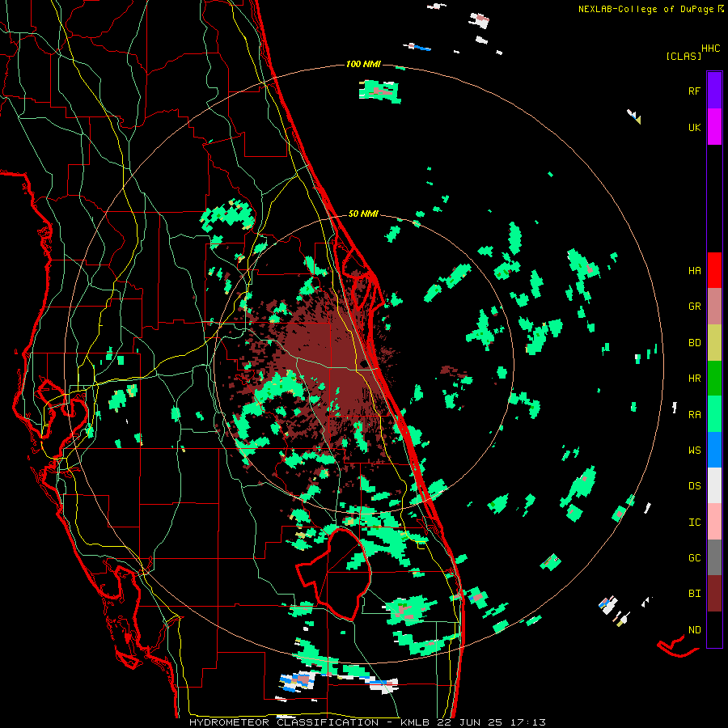Click the HA legend label

click(x=694, y=271)
